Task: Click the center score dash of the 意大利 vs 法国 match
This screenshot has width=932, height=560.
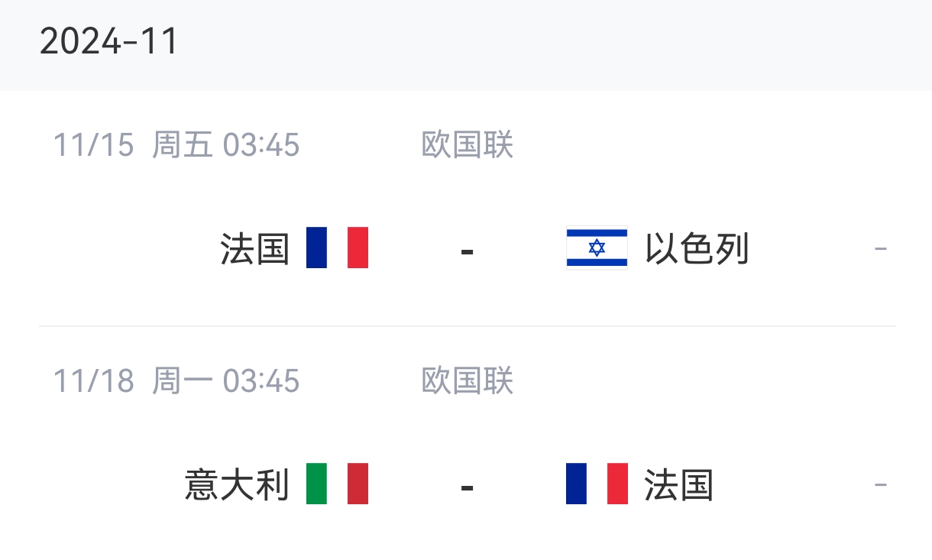Action: pyautogui.click(x=468, y=487)
